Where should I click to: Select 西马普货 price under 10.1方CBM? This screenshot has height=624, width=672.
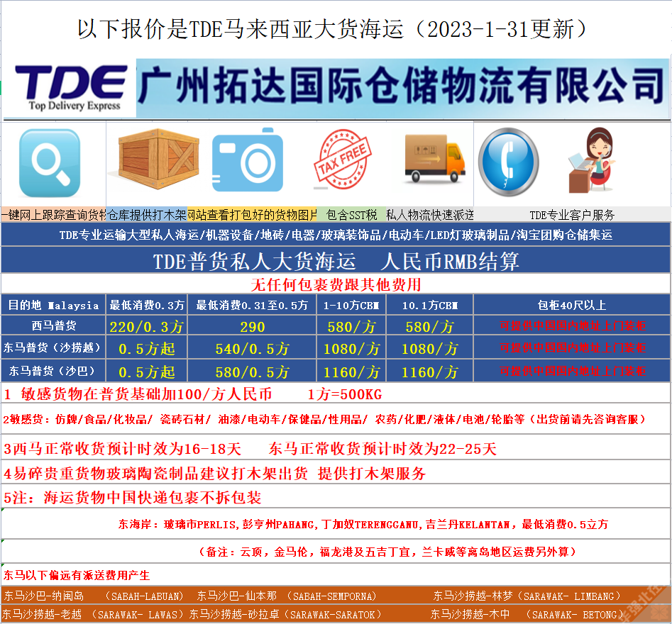point(430,327)
